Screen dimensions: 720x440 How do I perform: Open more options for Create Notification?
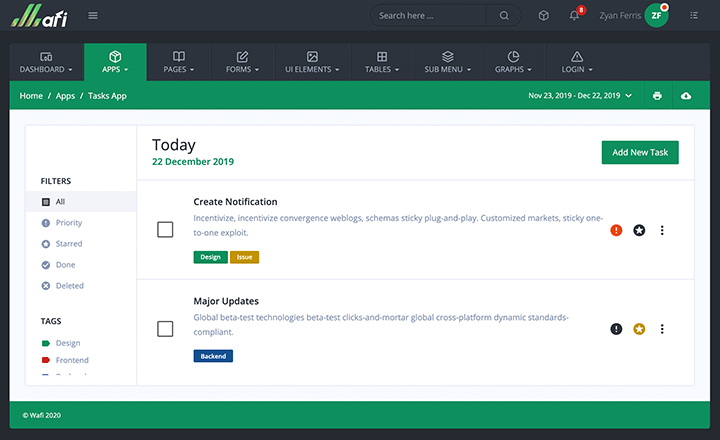coord(662,230)
